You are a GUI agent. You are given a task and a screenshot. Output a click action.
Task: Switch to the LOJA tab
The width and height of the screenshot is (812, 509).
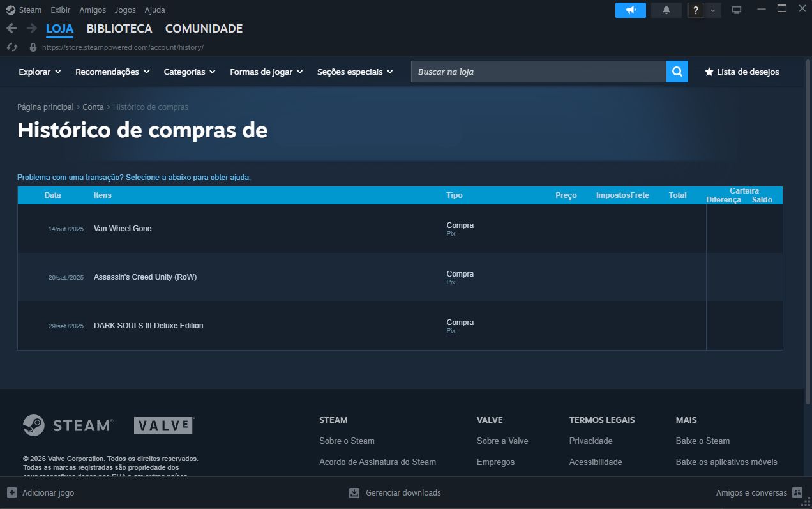coord(59,29)
